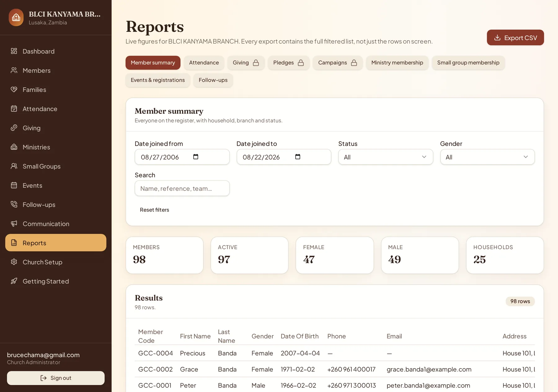Open Church Setup from sidebar

point(56,262)
